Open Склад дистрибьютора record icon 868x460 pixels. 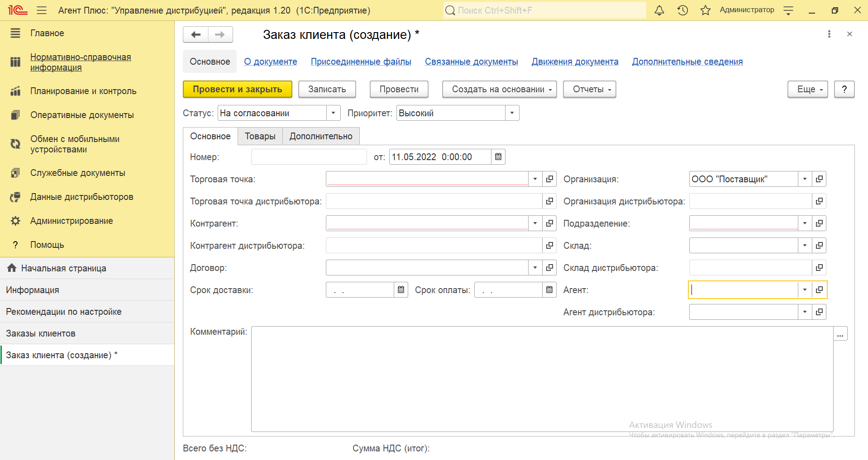point(819,268)
